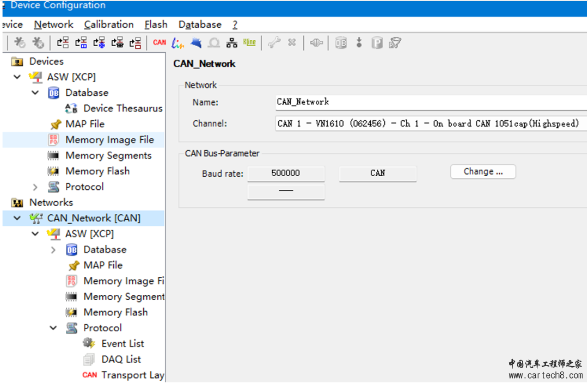Open the partially visible Device menu
This screenshot has width=588, height=384.
tap(12, 24)
